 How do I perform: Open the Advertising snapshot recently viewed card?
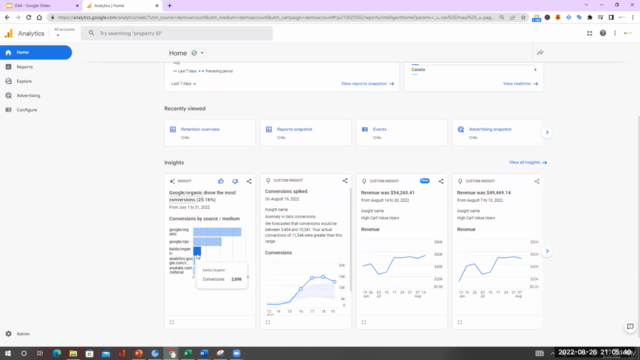498,133
